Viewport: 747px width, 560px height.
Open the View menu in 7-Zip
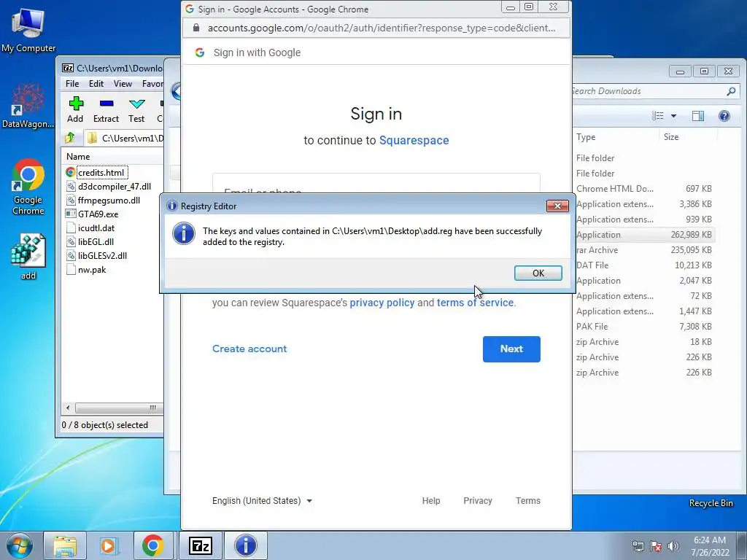point(123,84)
